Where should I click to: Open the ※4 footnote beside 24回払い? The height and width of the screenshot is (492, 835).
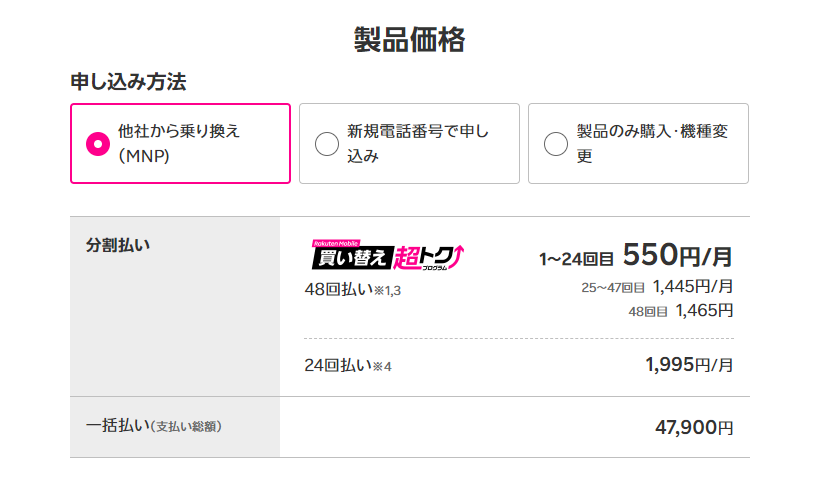382,366
